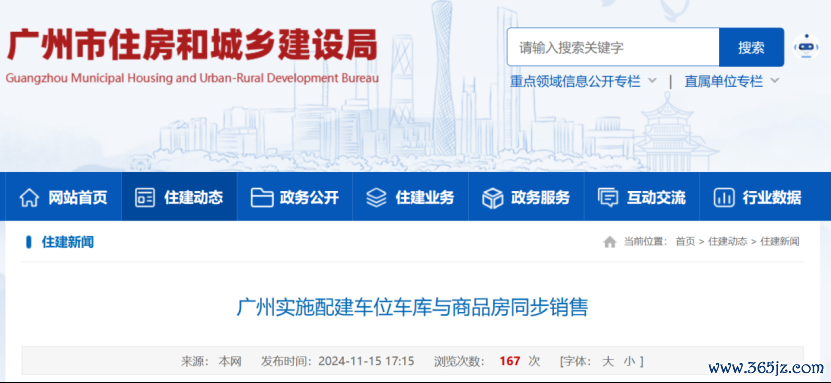Click the chart icon beside 行业数据

click(x=723, y=198)
